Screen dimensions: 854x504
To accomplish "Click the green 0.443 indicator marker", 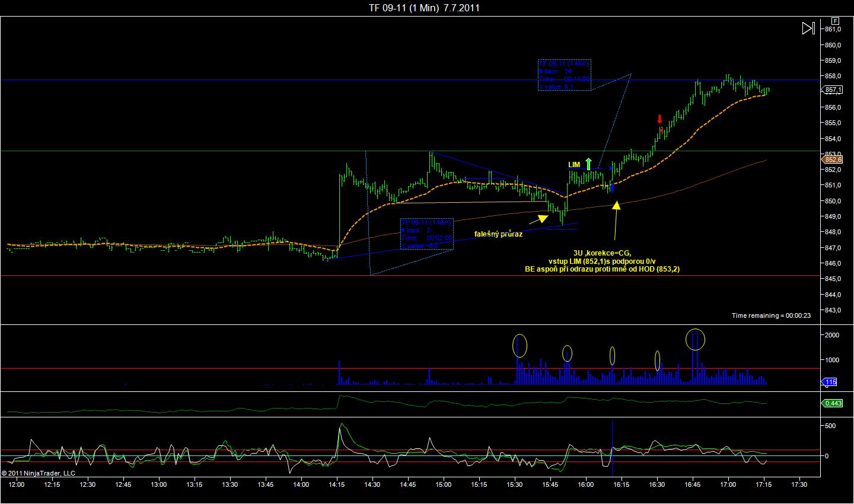I will 832,403.
